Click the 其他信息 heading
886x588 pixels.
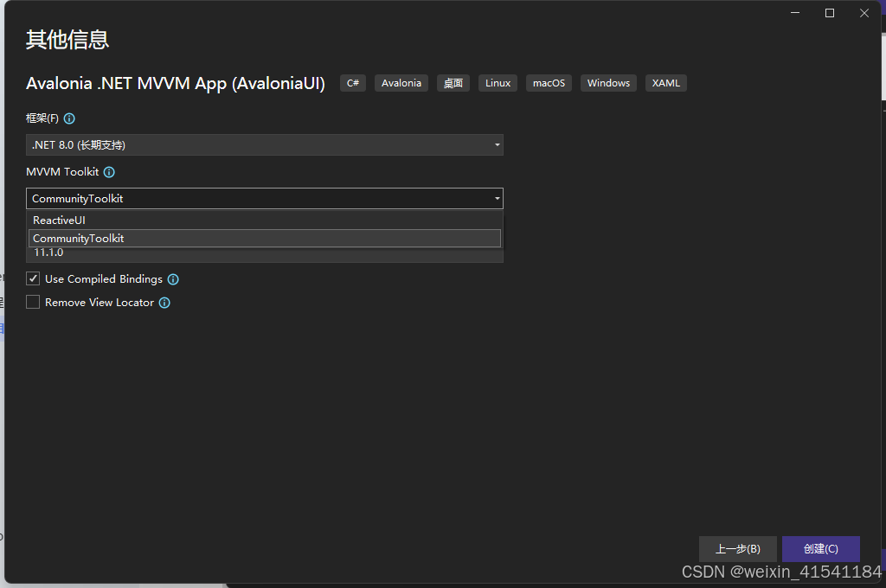point(67,40)
